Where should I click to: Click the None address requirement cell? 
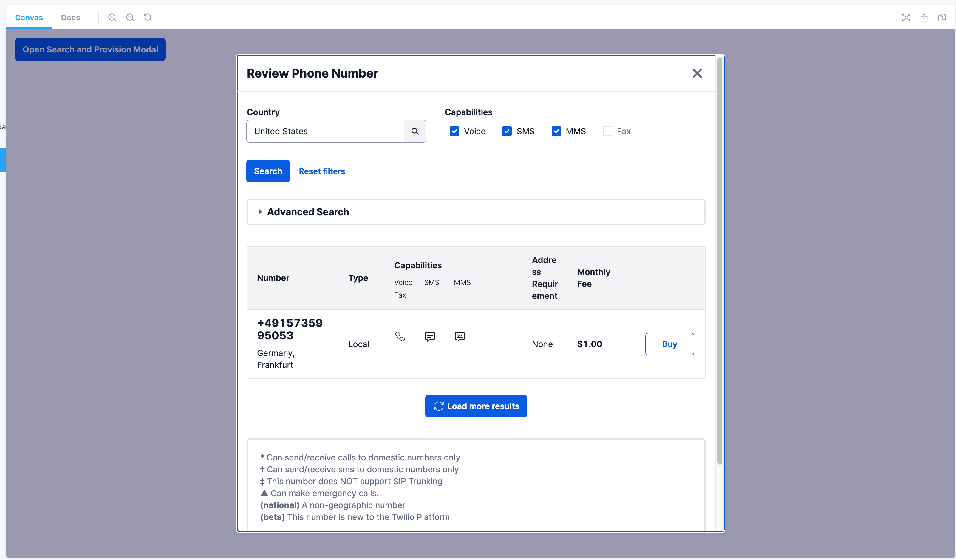(542, 344)
